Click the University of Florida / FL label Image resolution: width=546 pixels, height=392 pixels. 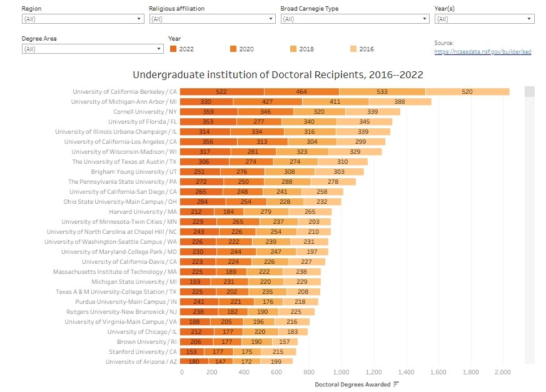[x=143, y=122]
